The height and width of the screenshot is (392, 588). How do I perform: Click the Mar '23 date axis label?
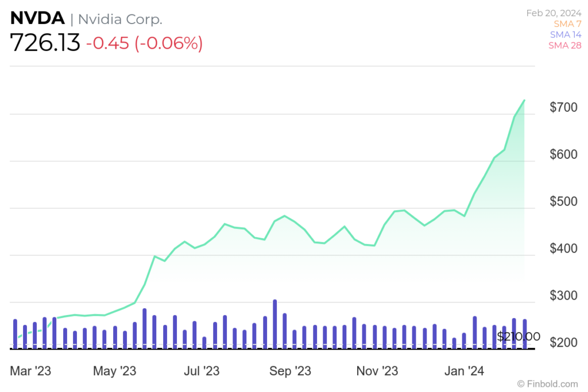point(30,371)
